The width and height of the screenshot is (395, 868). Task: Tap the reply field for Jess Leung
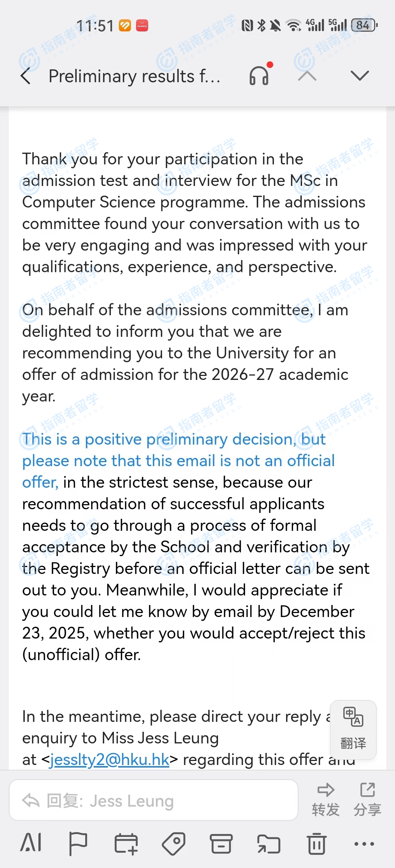coord(154,800)
